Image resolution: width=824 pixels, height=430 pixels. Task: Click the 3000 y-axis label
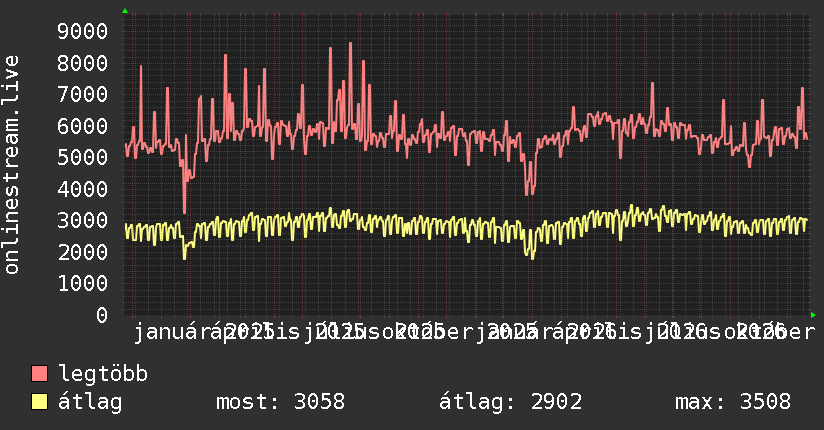(83, 220)
